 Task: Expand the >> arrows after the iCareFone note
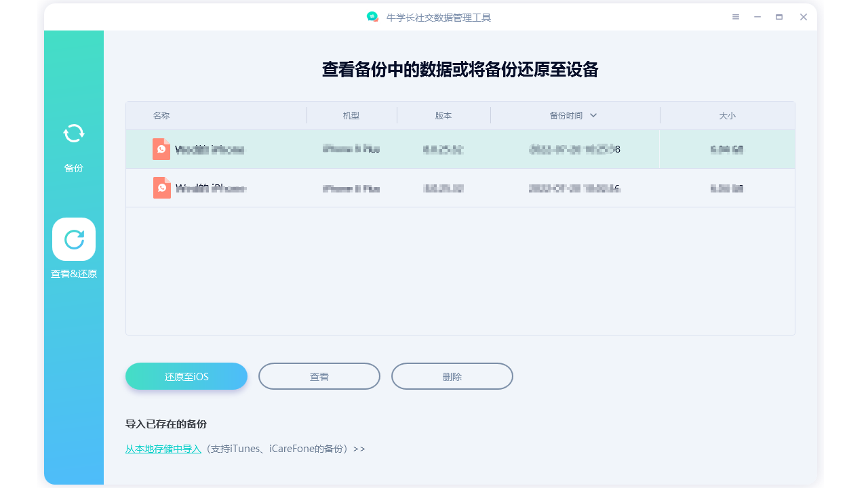coord(361,449)
